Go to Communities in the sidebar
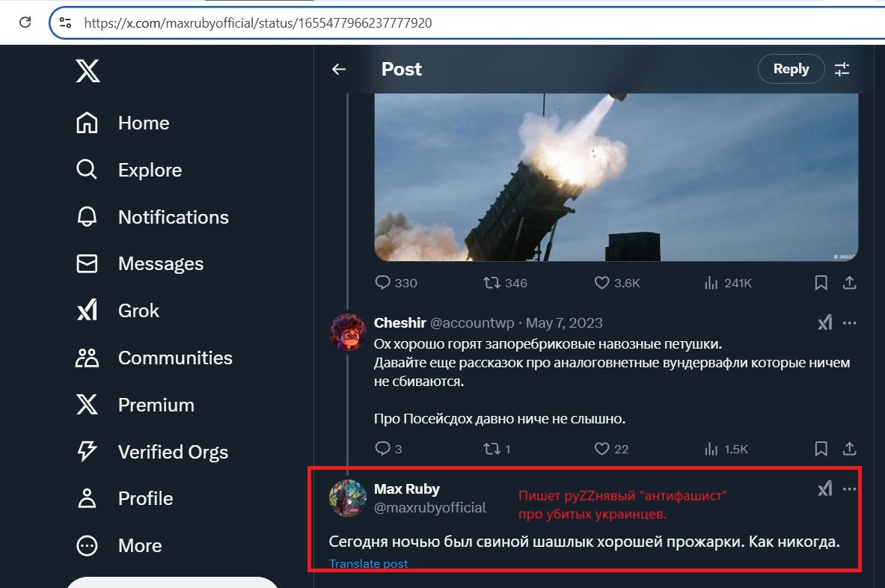This screenshot has width=885, height=588. pos(154,357)
